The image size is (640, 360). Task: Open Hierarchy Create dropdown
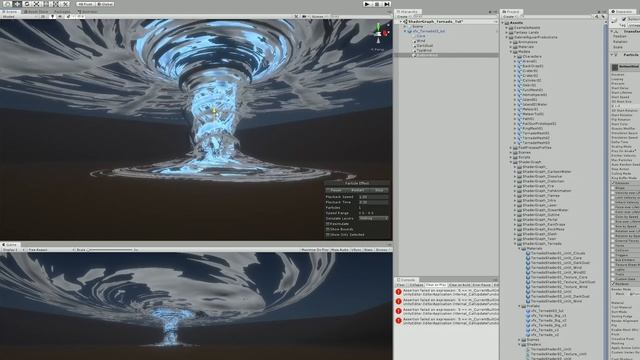[403, 17]
